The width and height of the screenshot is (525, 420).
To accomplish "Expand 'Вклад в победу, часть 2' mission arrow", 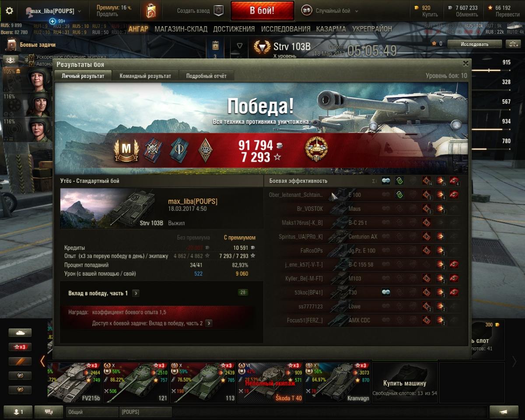I will 209,323.
